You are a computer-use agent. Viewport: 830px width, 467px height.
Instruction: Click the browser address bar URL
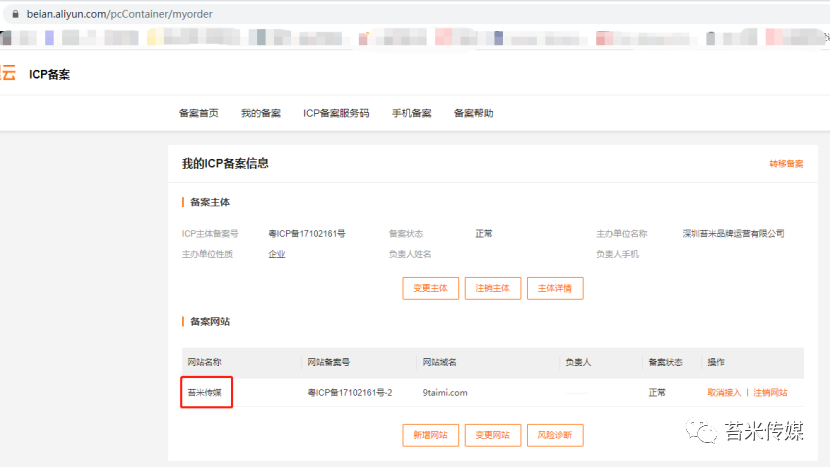click(x=126, y=14)
